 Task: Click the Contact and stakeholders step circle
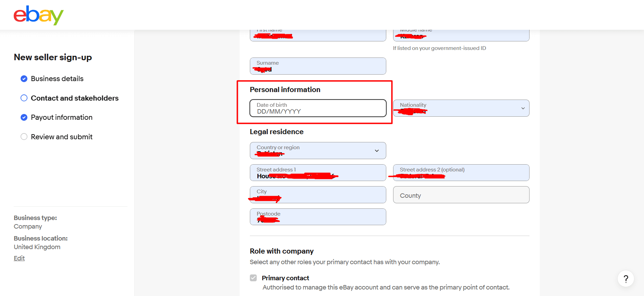tap(24, 98)
